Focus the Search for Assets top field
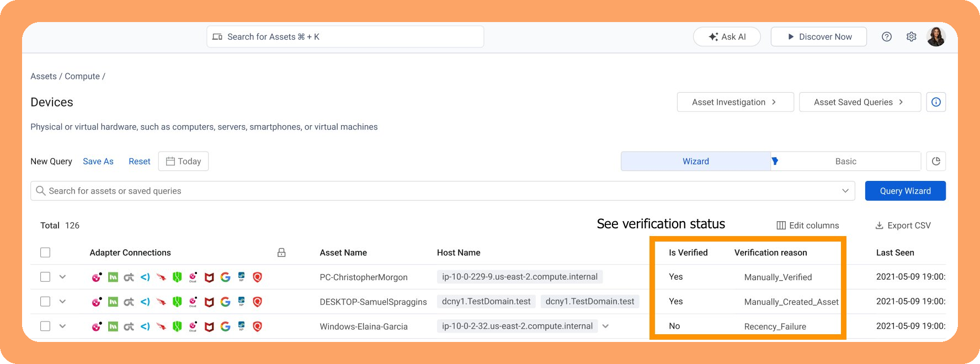 click(345, 37)
